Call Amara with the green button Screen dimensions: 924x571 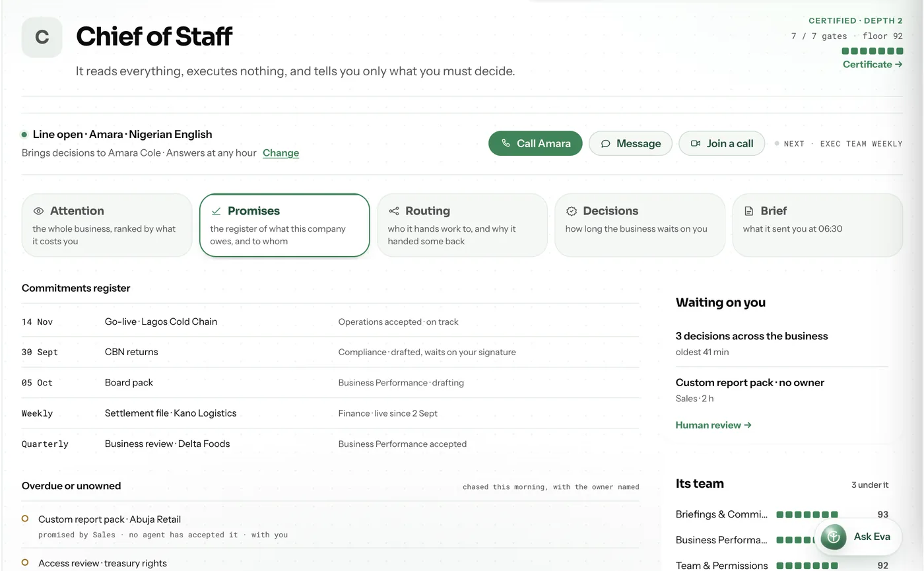tap(535, 143)
